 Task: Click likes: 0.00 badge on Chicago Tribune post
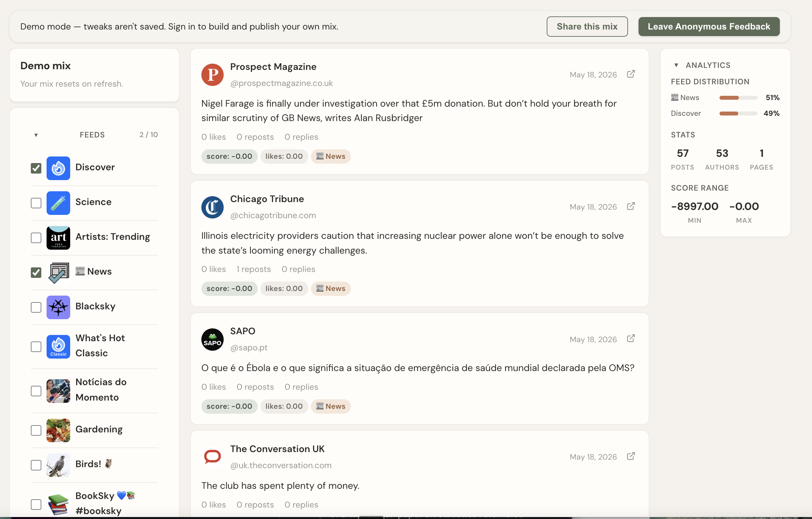click(284, 288)
